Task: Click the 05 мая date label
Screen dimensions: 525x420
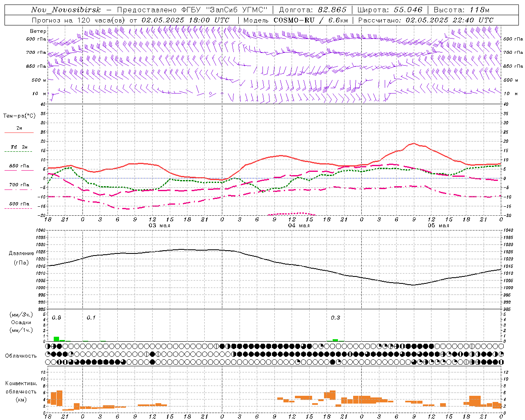Action: [x=438, y=226]
